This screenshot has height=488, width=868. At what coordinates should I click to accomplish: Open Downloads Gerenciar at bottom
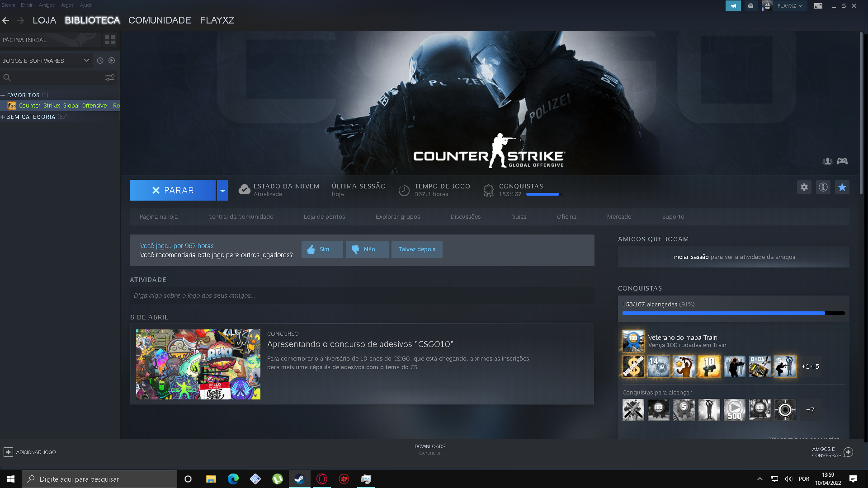[x=430, y=450]
